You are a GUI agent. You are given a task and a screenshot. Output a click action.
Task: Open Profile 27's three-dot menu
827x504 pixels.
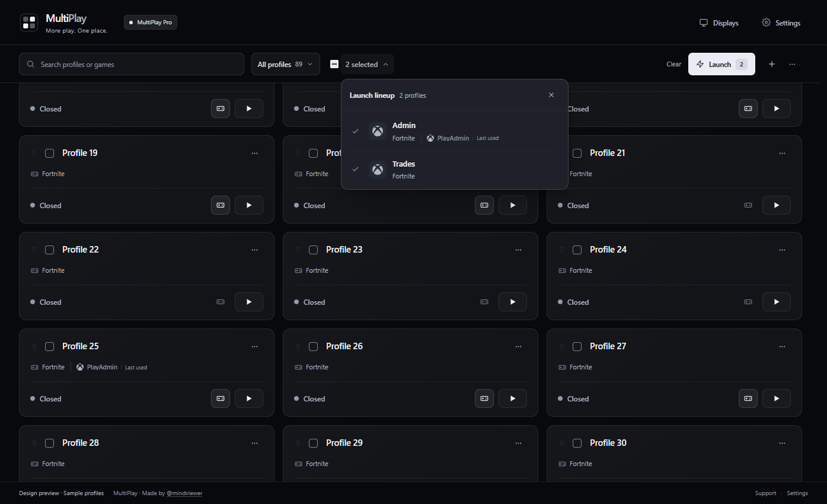pyautogui.click(x=783, y=346)
